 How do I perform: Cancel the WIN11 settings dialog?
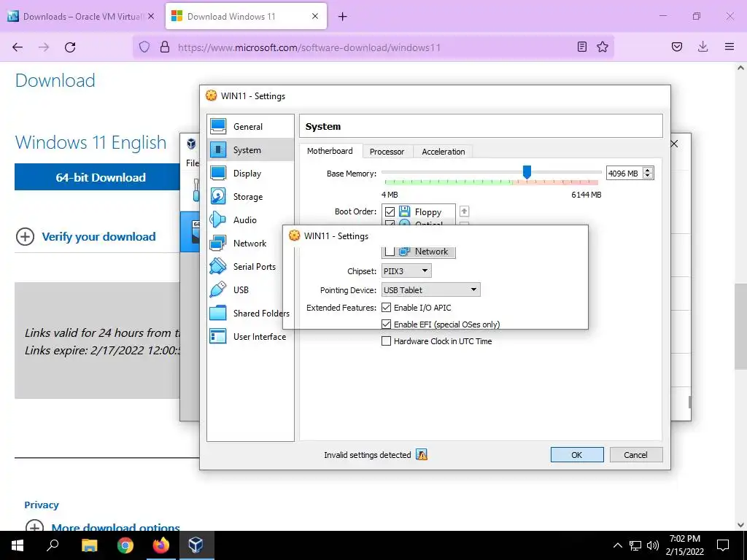click(635, 455)
